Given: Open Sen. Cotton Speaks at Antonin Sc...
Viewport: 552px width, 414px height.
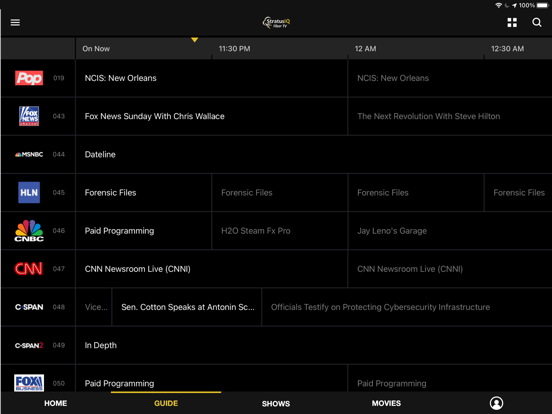Looking at the screenshot, I should 187,307.
